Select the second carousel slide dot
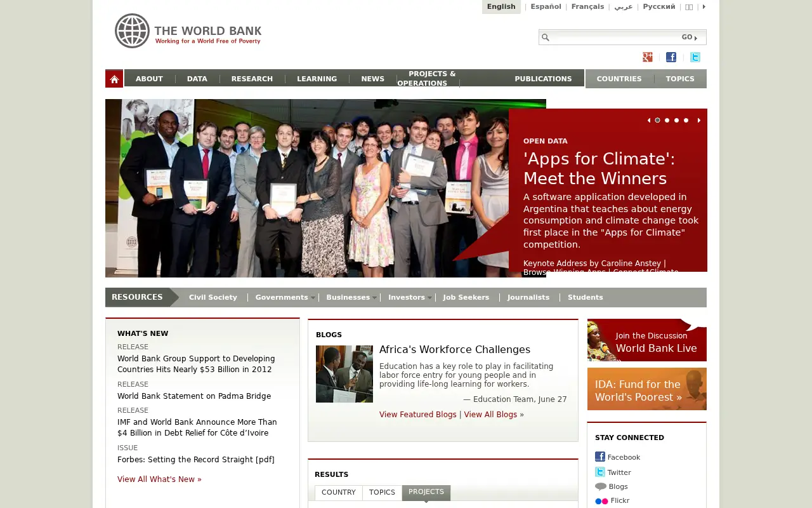This screenshot has width=812, height=508. [667, 120]
